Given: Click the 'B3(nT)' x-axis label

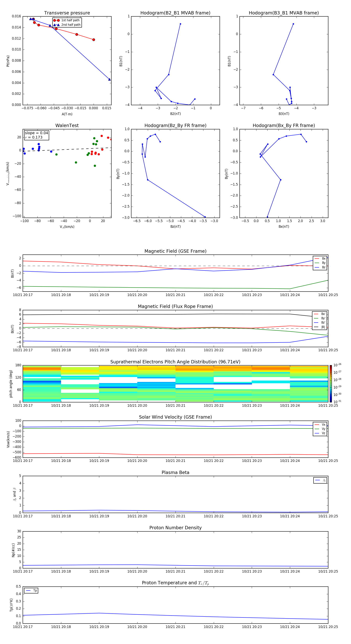Looking at the screenshot, I should click(x=284, y=114).
